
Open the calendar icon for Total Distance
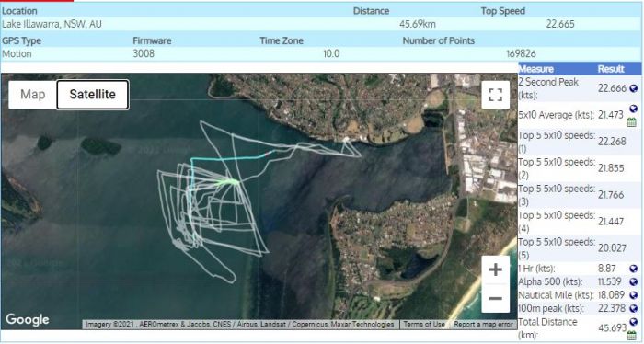[632, 336]
